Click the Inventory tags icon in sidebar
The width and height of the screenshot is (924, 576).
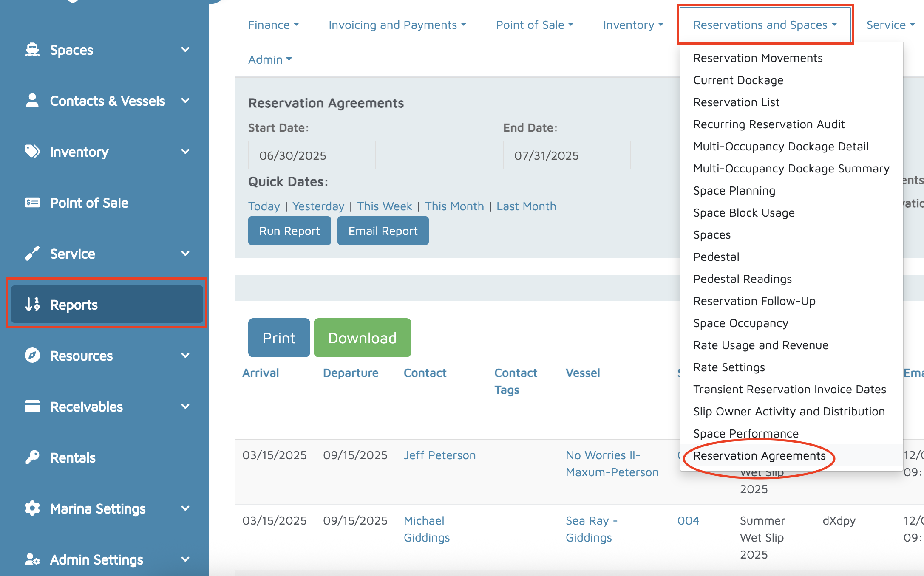(x=32, y=152)
